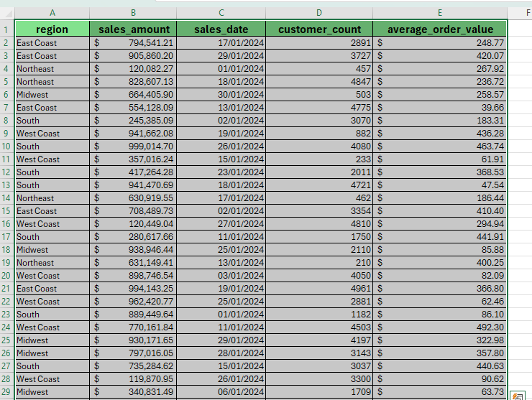Image resolution: width=532 pixels, height=400 pixels.
Task: Select row 29 header number
Action: (7, 392)
